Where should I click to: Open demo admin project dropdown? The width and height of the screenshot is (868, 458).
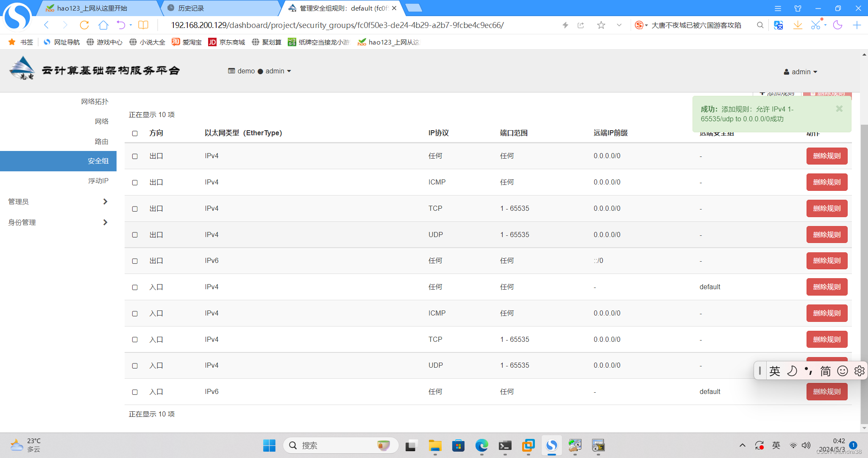click(259, 71)
